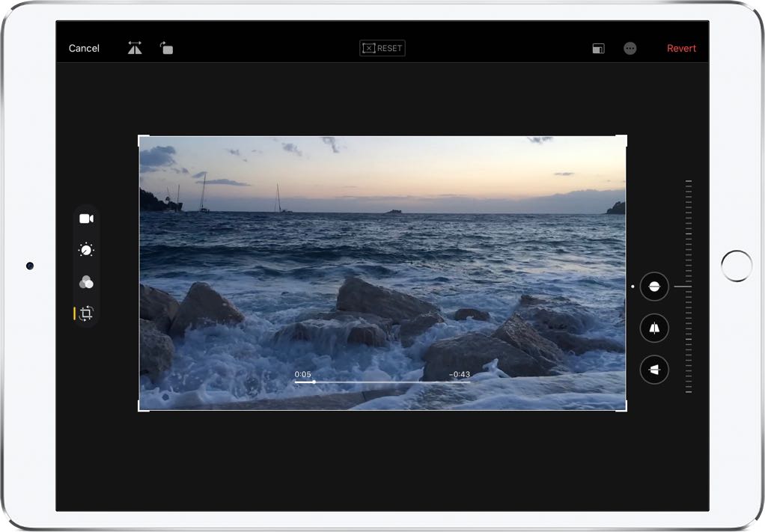This screenshot has width=765, height=532.
Task: Tap Revert to restore the original
Action: coord(681,48)
